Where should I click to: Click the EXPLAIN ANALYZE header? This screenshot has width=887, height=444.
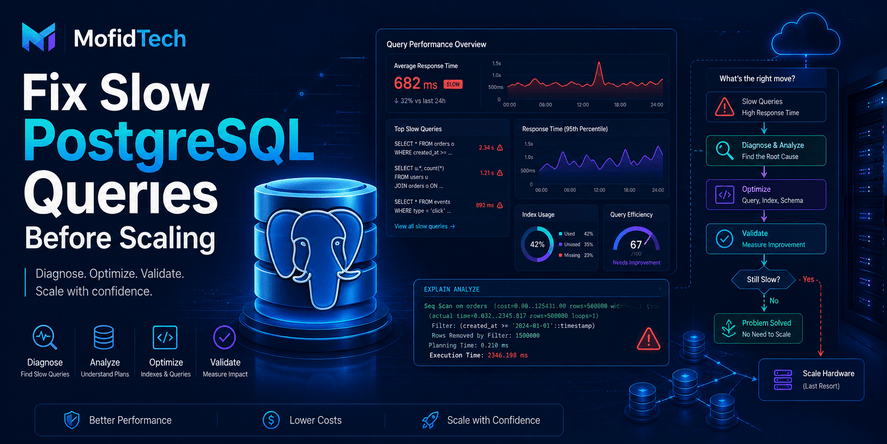pos(451,289)
